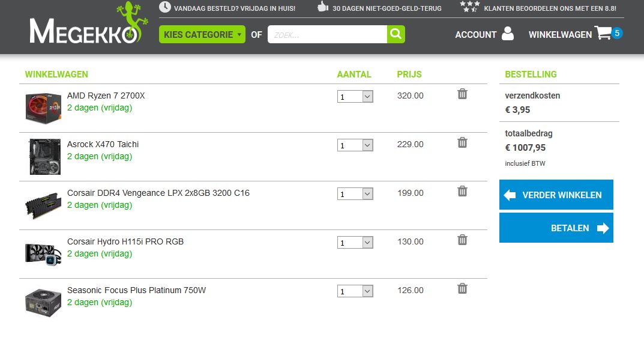This screenshot has height=352, width=644.
Task: Open the Winkelwagen header link
Action: pos(560,35)
